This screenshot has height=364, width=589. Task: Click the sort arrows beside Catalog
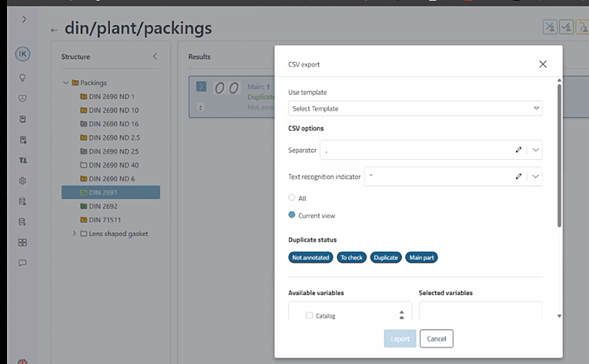[401, 315]
